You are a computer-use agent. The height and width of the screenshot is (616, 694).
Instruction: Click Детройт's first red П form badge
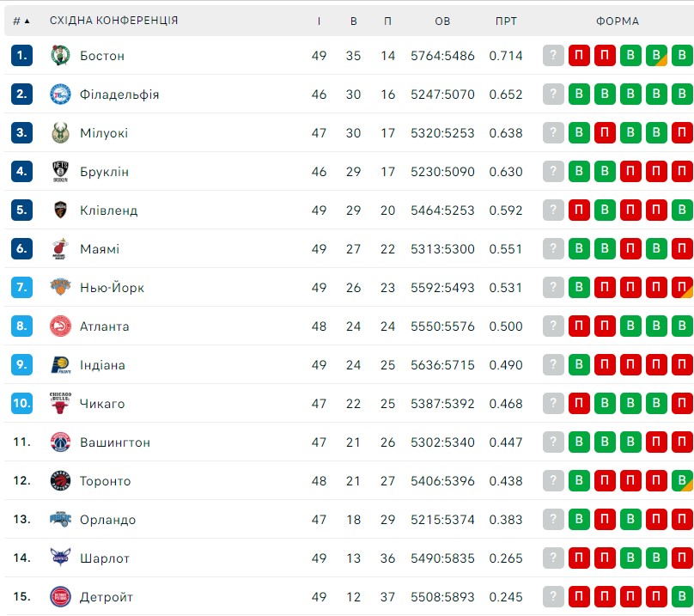(579, 596)
